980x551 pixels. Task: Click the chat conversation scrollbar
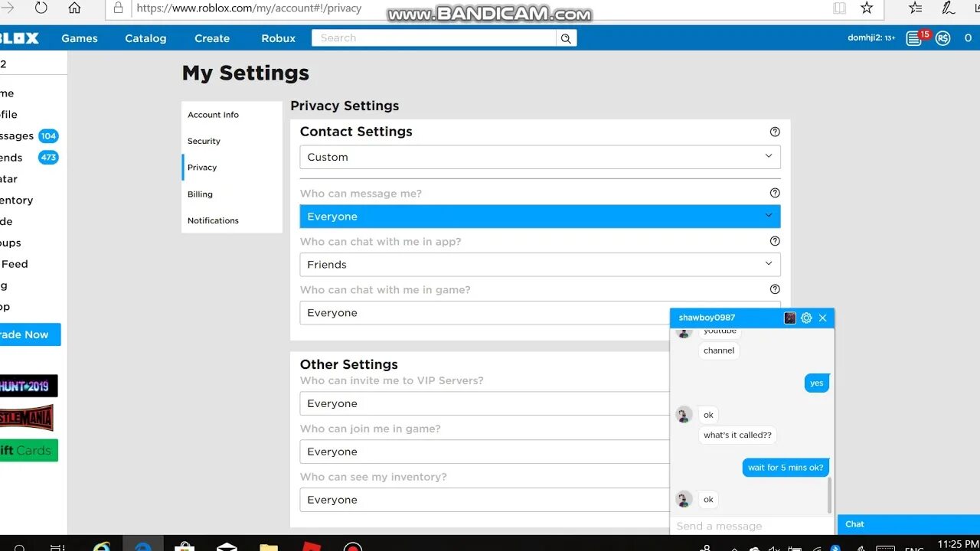(829, 495)
